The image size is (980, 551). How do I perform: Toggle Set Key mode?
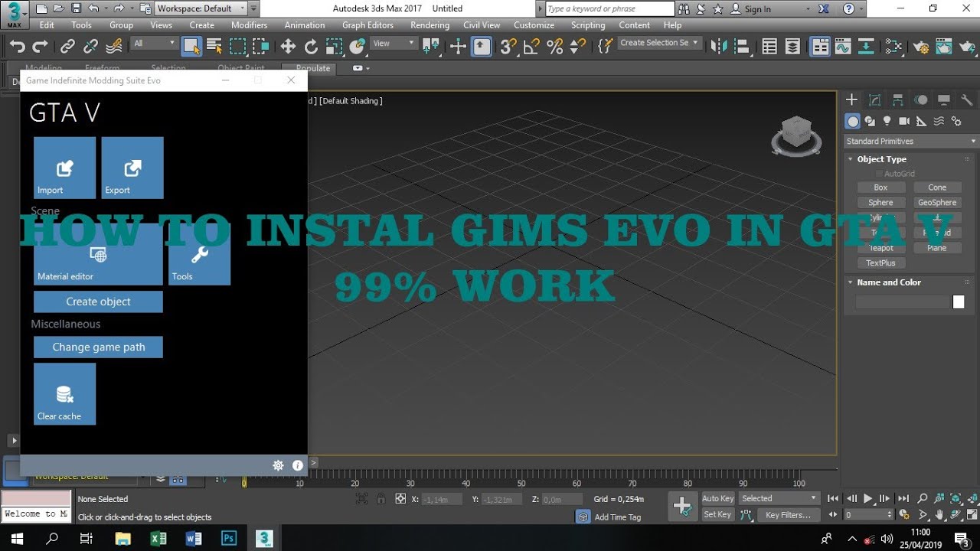(717, 515)
